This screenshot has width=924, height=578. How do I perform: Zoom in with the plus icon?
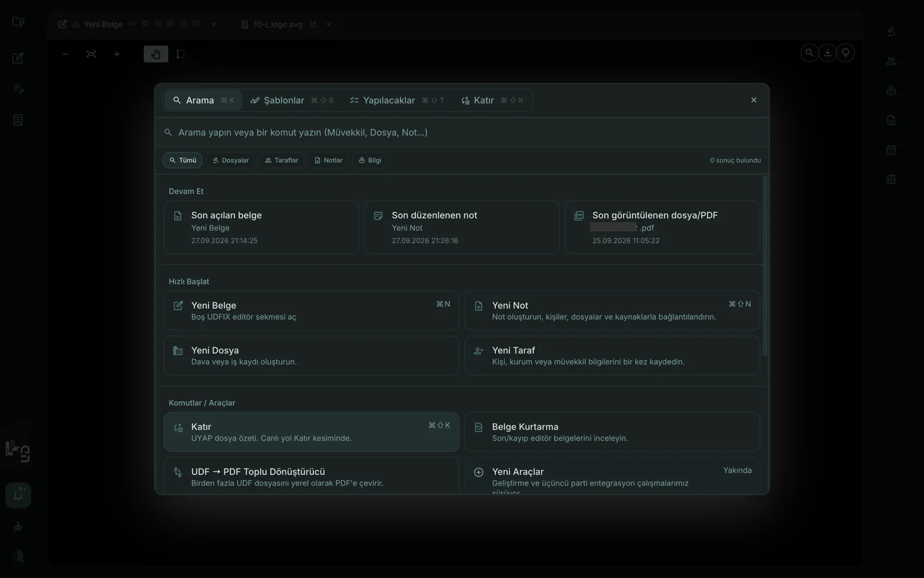click(117, 54)
